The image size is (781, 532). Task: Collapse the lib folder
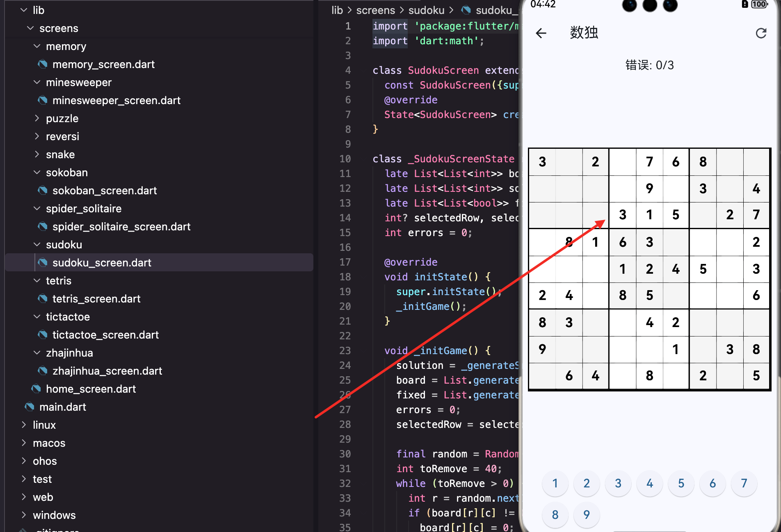click(24, 10)
